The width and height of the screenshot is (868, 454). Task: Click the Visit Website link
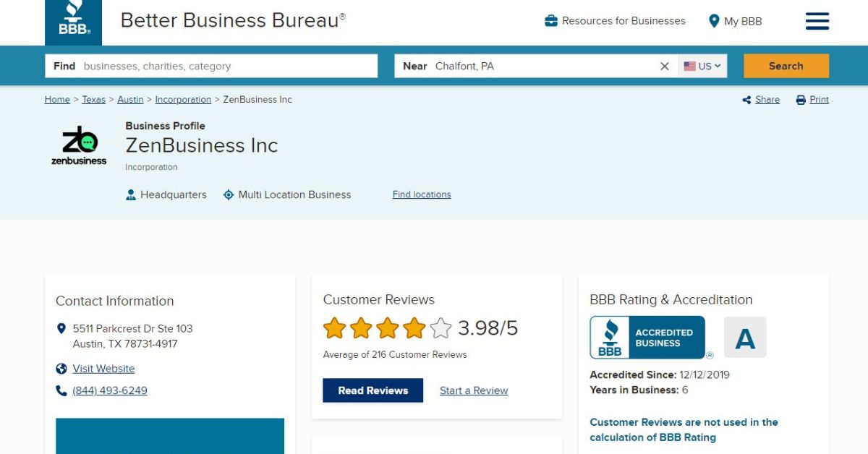[103, 369]
